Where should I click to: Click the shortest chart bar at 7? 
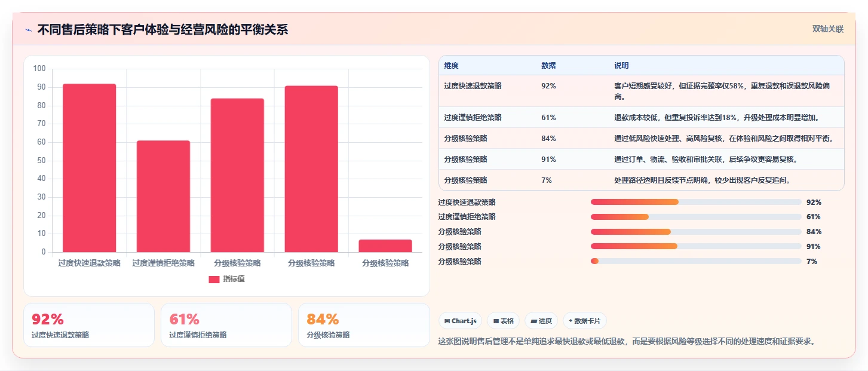(x=385, y=246)
